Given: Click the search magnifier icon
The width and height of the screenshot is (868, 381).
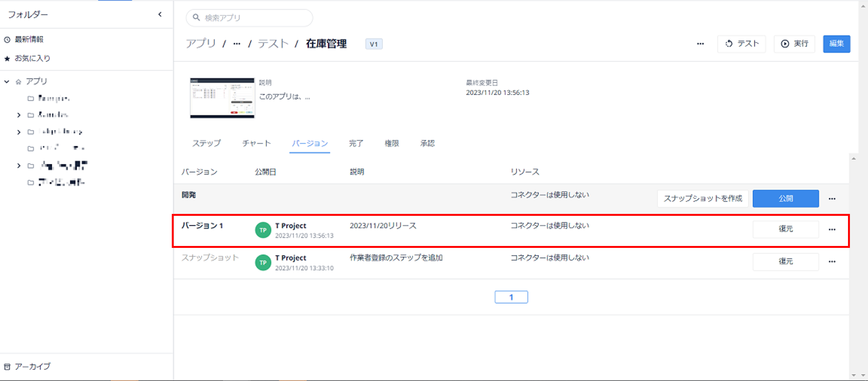Looking at the screenshot, I should (x=196, y=17).
